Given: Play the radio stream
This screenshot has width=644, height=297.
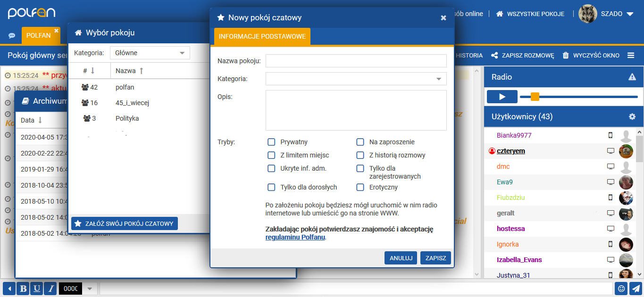Looking at the screenshot, I should (x=502, y=97).
